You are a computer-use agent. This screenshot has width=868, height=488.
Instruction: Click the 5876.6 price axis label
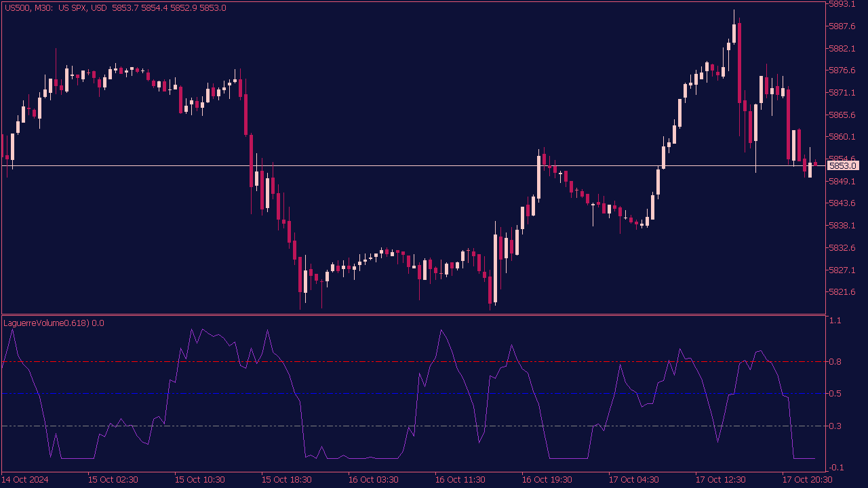(x=842, y=70)
